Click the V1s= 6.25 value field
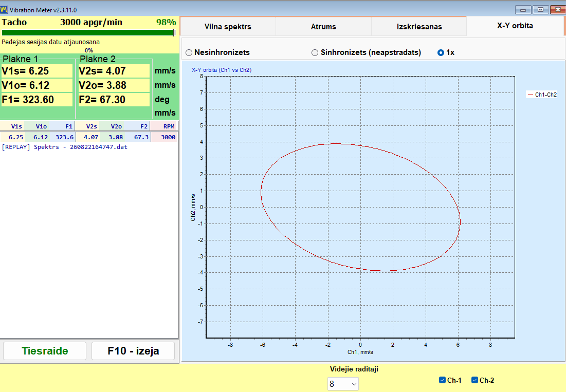566x392 pixels. pos(37,71)
